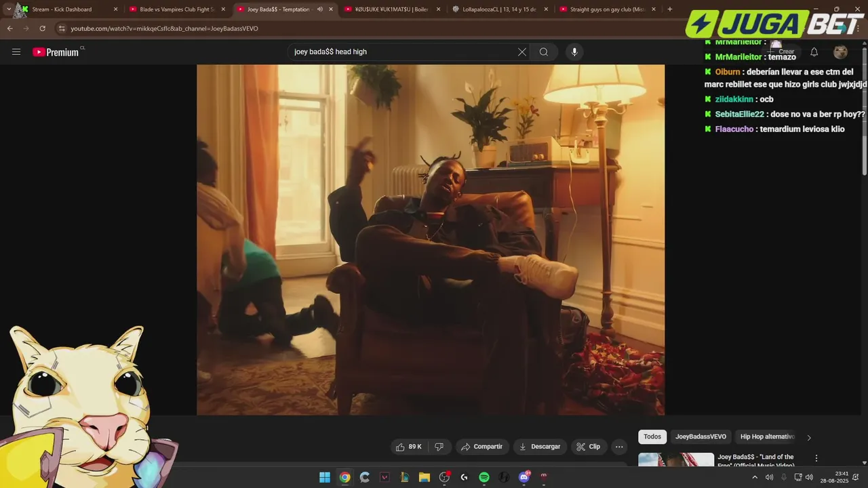868x488 pixels.
Task: View site information icon in address bar
Action: [62, 28]
